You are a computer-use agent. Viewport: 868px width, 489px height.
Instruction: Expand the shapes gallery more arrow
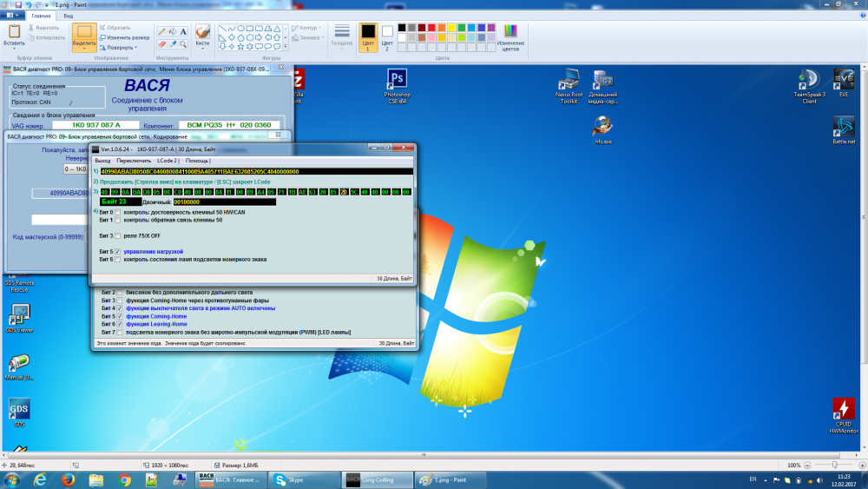tap(286, 47)
